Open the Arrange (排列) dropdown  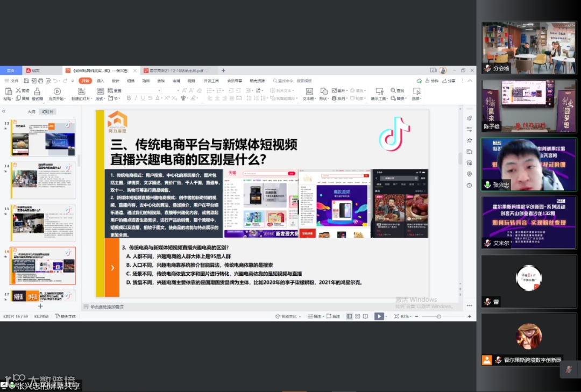[x=339, y=98]
